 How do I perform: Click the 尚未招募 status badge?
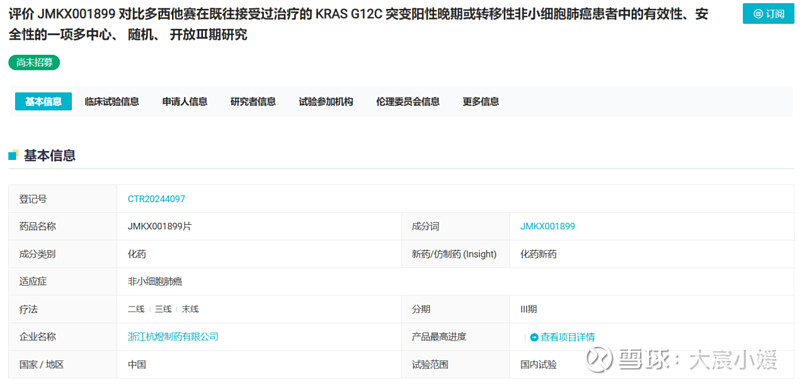click(x=34, y=63)
